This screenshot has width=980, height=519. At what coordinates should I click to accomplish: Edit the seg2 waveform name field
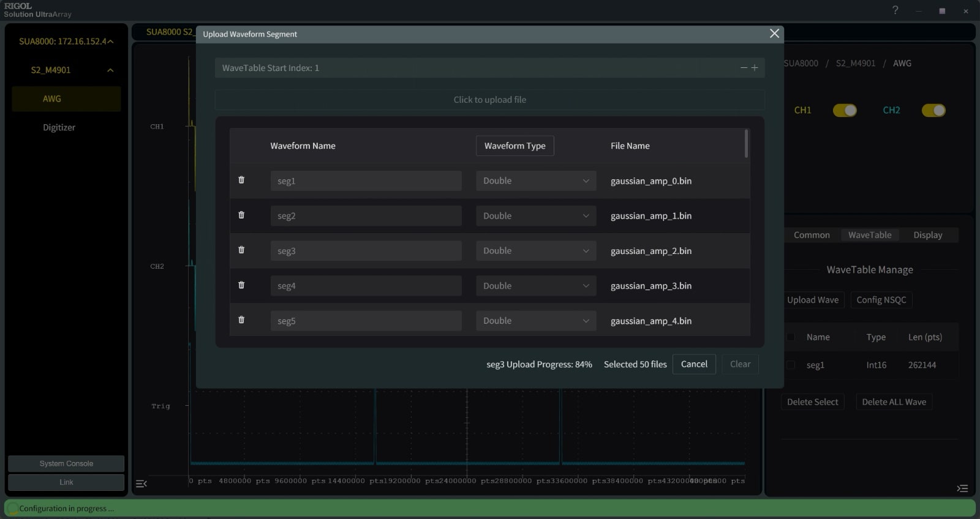pyautogui.click(x=366, y=215)
